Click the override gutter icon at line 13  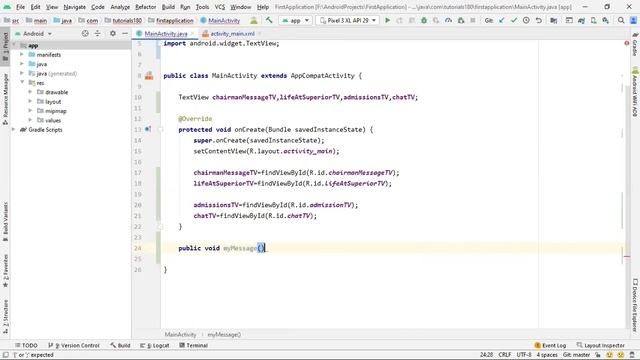pos(148,129)
